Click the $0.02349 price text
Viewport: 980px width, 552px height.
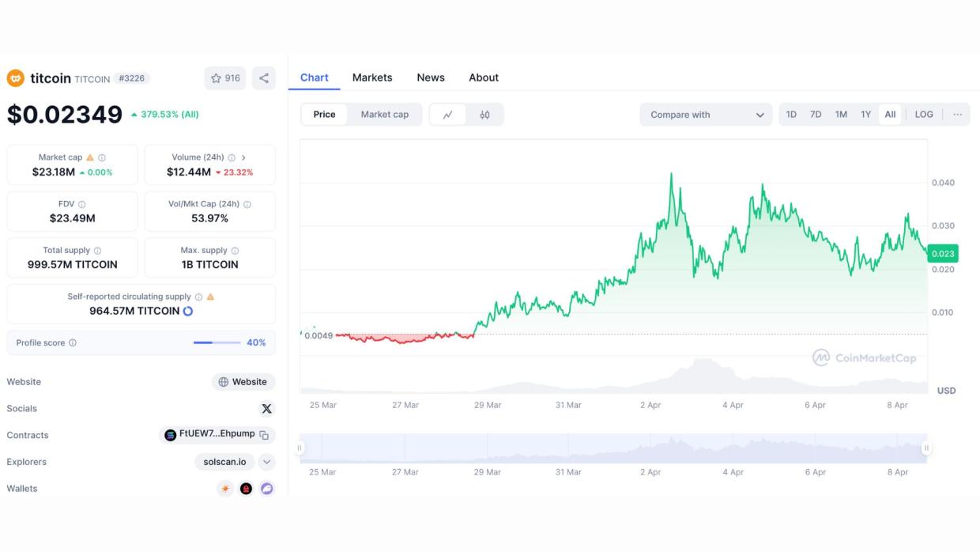tap(65, 115)
